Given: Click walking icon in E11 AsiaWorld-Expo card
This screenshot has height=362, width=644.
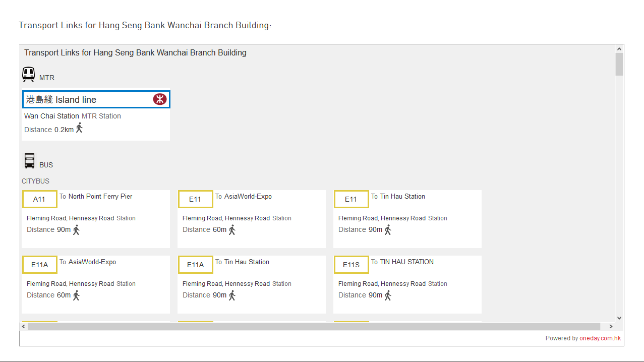Looking at the screenshot, I should point(232,230).
